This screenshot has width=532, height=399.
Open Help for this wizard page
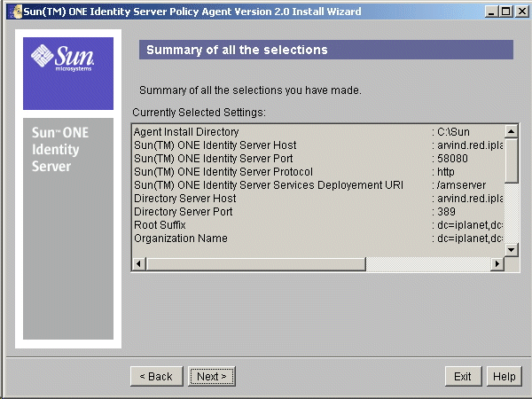(505, 376)
